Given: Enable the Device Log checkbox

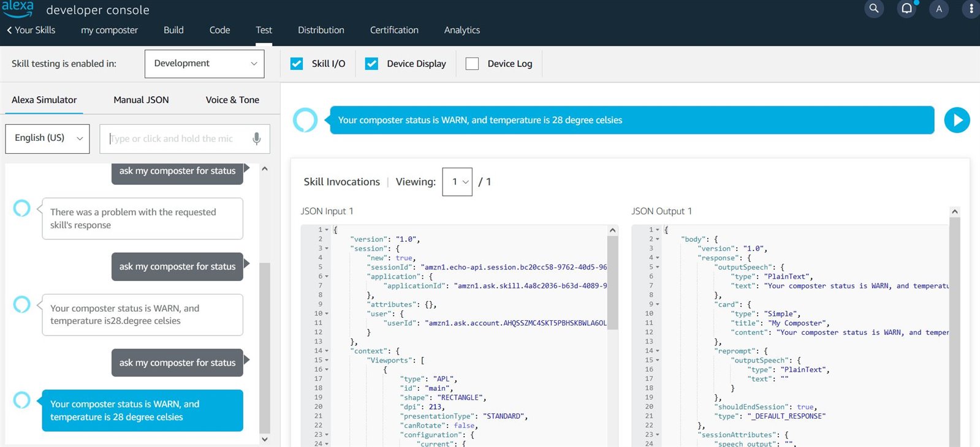Looking at the screenshot, I should [472, 64].
